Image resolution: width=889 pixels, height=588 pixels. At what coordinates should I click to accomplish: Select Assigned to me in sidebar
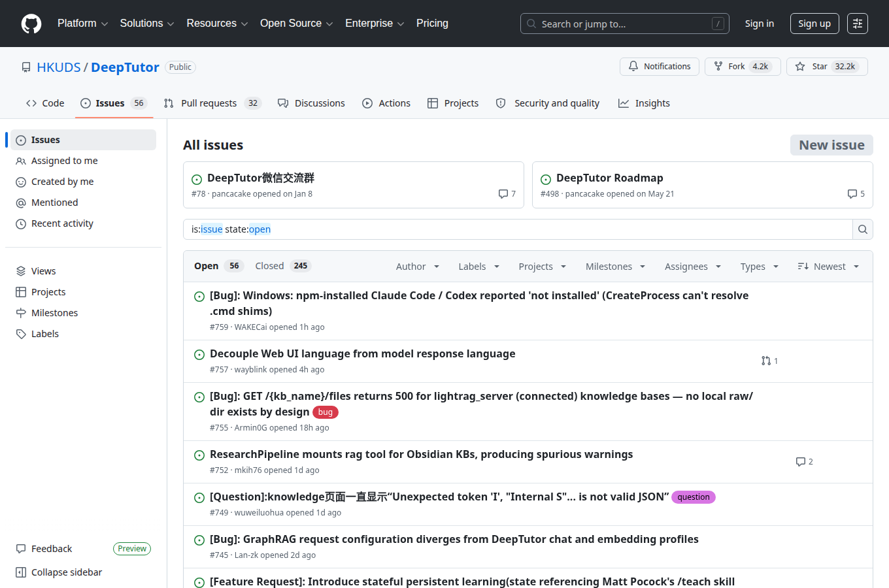pyautogui.click(x=83, y=161)
